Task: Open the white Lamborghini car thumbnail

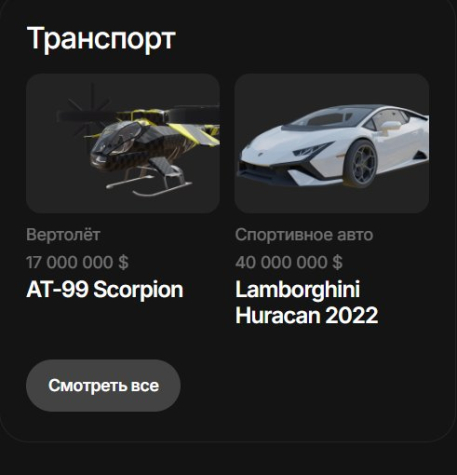Action: [x=332, y=143]
